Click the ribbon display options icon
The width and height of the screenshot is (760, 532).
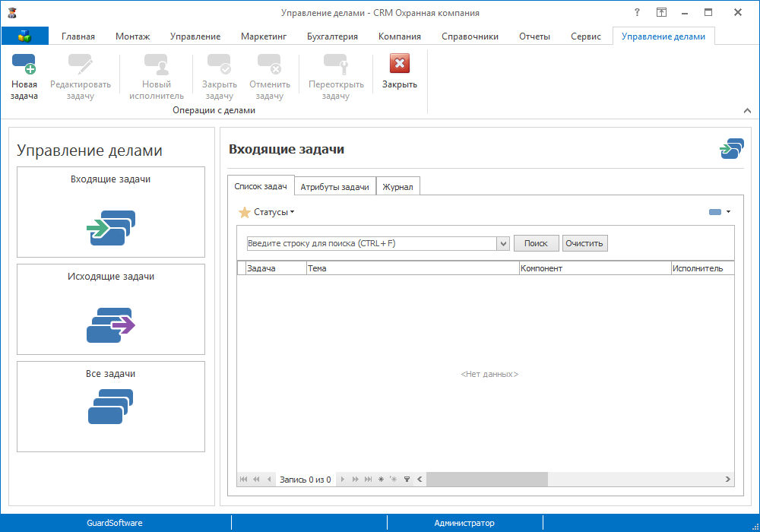(x=662, y=12)
